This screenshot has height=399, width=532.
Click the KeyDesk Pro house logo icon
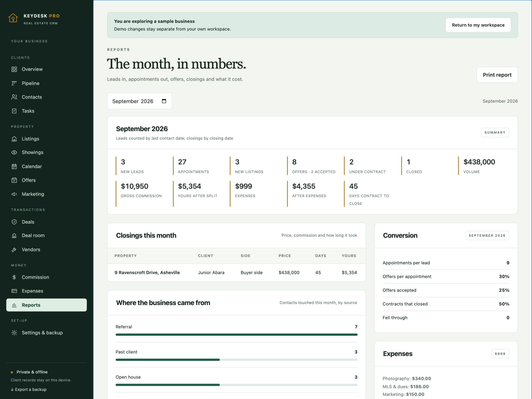click(x=13, y=18)
